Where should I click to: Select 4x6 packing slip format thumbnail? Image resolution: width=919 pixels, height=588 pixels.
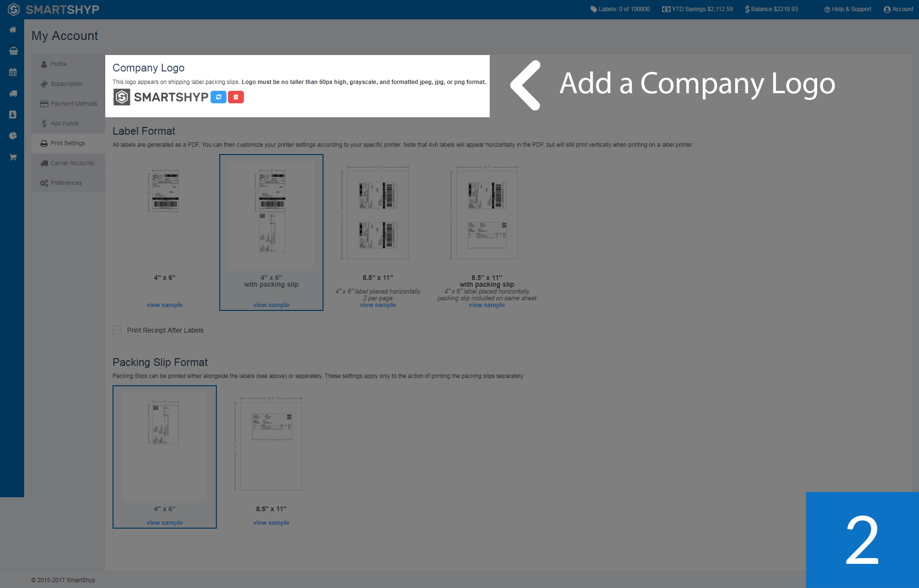(x=165, y=447)
